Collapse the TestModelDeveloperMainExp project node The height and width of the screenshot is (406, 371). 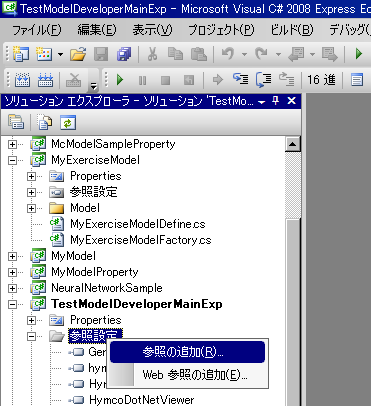tap(12, 304)
